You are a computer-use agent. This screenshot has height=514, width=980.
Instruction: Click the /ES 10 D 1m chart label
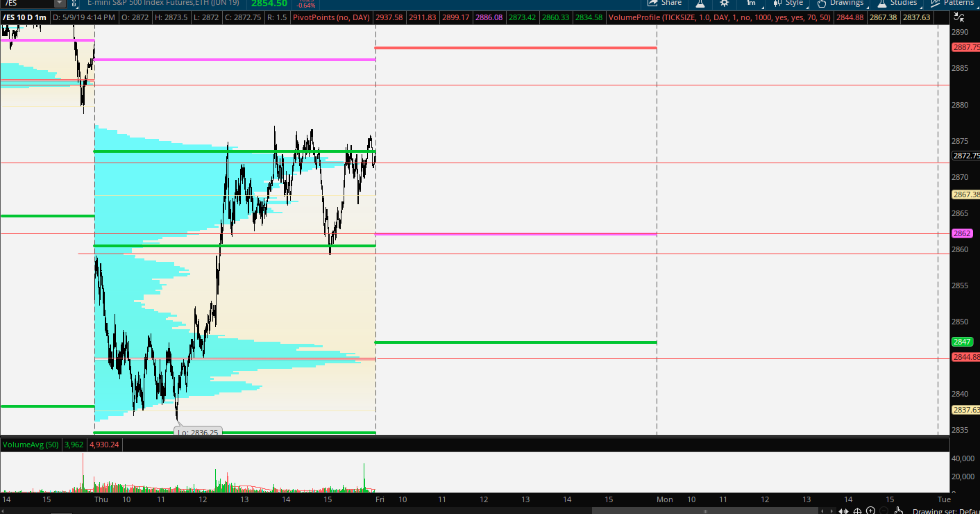click(25, 17)
